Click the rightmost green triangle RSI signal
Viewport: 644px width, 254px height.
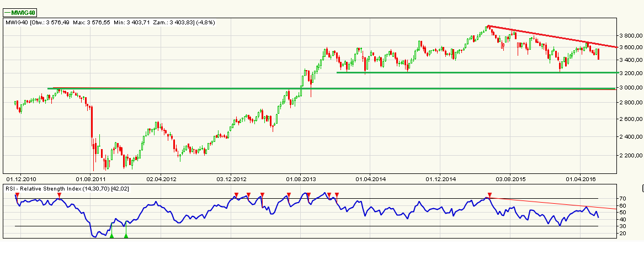[x=126, y=236]
